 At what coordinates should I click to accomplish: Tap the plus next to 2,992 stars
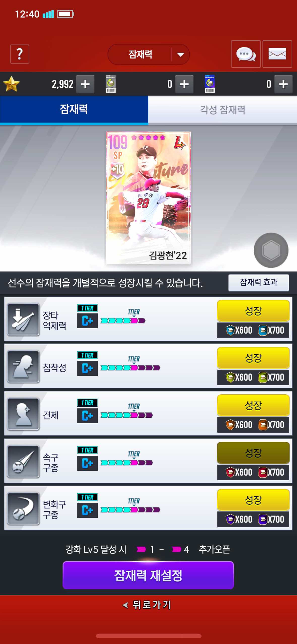[85, 84]
